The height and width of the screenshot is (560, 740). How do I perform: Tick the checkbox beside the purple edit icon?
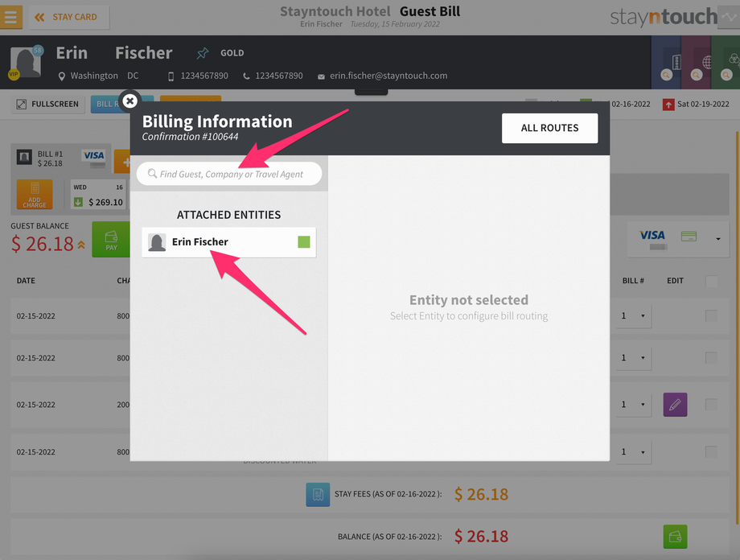click(711, 404)
